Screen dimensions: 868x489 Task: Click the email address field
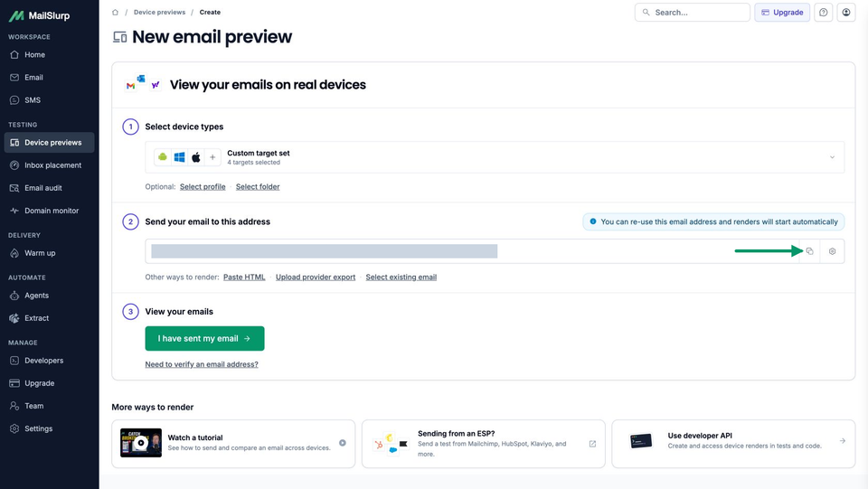[470, 251]
